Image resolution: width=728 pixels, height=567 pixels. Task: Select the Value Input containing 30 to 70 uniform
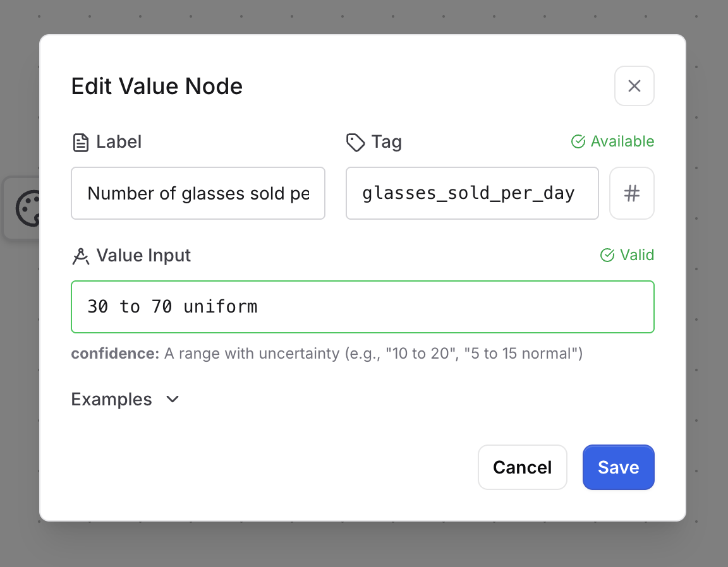tap(362, 306)
